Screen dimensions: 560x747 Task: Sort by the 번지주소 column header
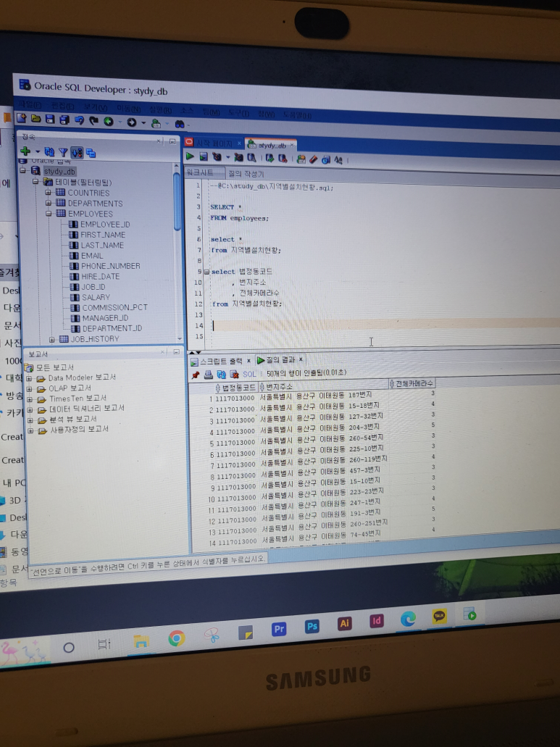point(324,385)
